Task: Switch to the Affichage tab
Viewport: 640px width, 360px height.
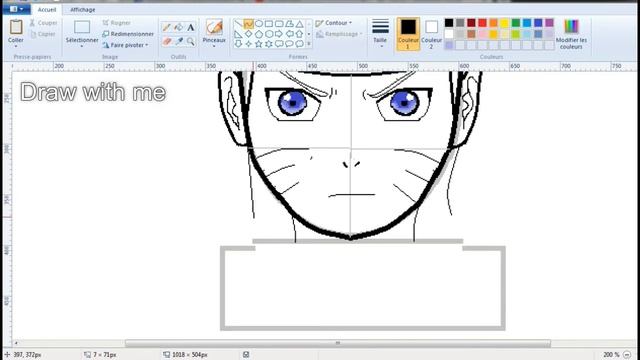Action: [x=82, y=9]
